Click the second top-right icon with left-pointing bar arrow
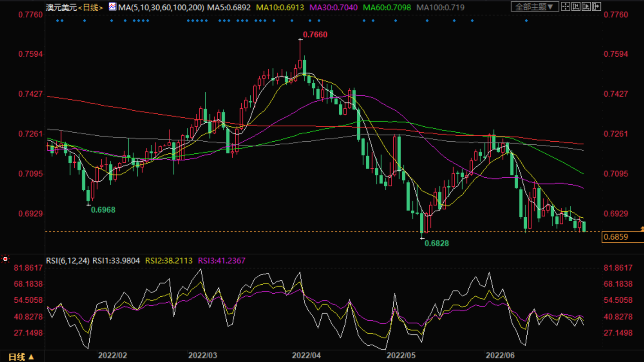644x362 pixels. click(576, 6)
